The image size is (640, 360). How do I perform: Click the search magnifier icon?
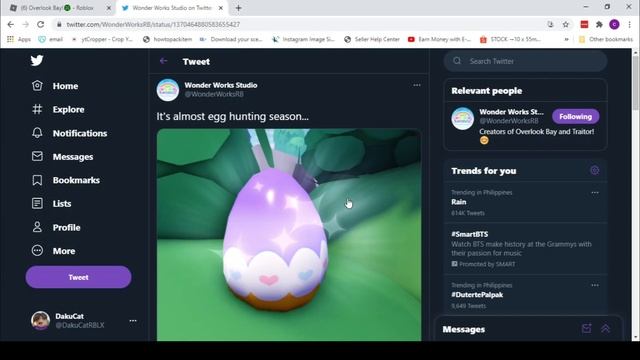(x=457, y=61)
